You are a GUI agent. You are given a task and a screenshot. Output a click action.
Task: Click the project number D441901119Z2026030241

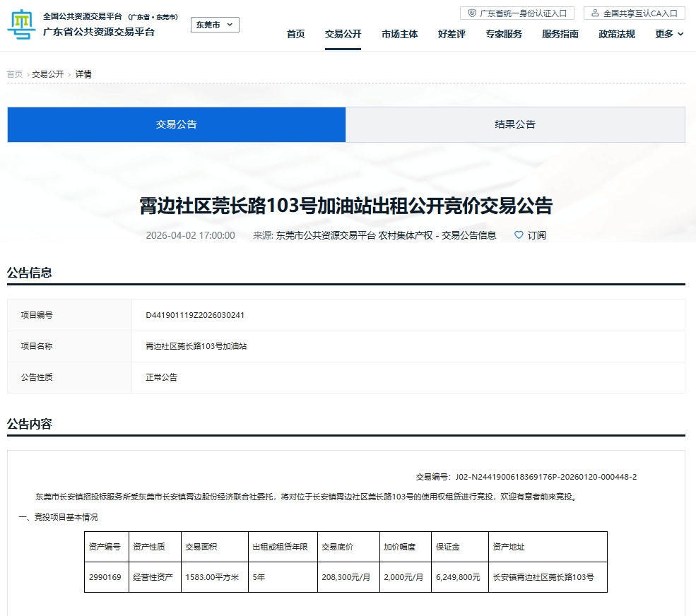(195, 315)
